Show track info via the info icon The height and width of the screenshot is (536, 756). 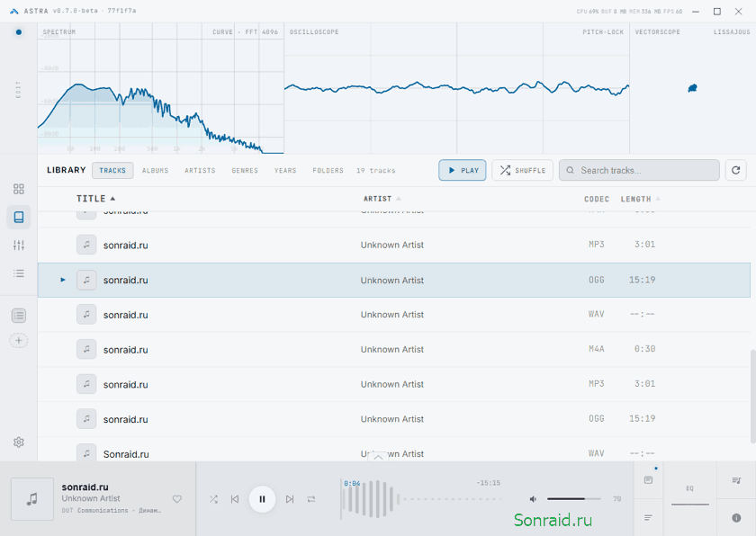736,518
